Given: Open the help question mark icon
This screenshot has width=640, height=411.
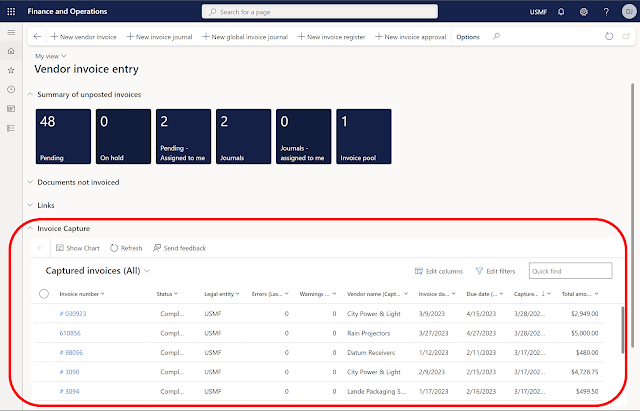Looking at the screenshot, I should pos(606,12).
